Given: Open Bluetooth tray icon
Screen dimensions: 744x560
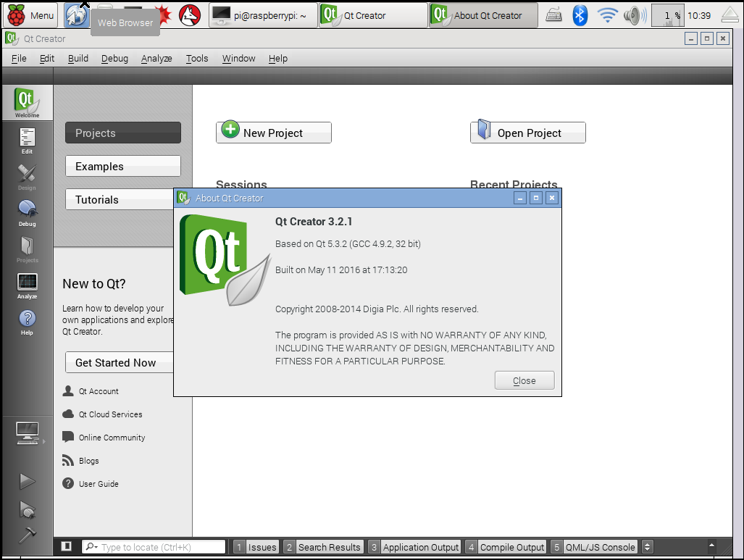Looking at the screenshot, I should pyautogui.click(x=580, y=15).
